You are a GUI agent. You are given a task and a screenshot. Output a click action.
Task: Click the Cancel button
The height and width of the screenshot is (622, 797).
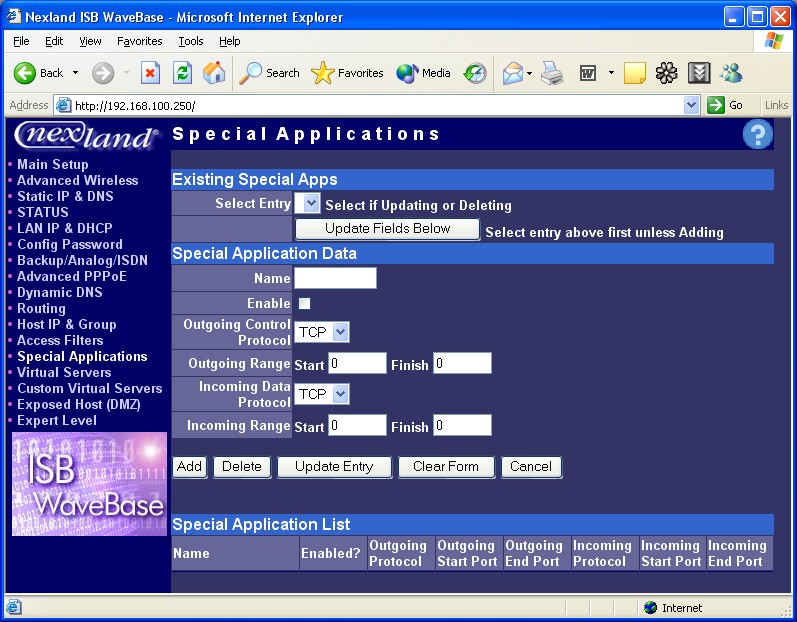pos(531,466)
